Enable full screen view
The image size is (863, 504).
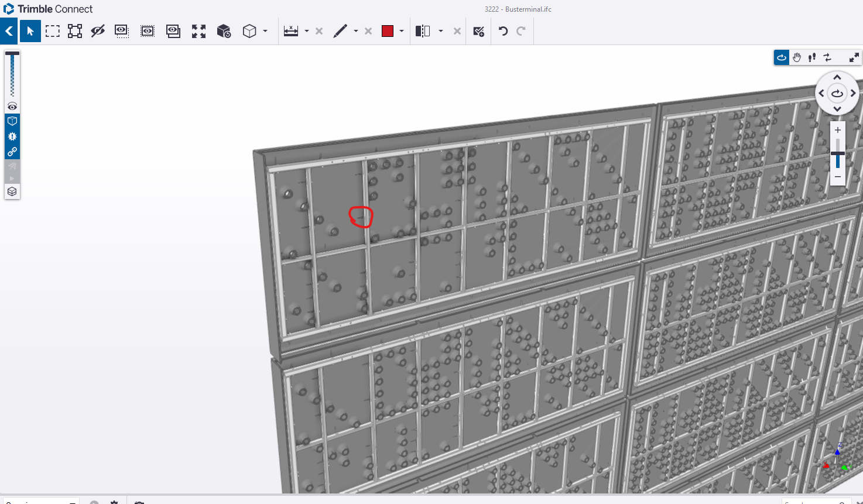854,57
